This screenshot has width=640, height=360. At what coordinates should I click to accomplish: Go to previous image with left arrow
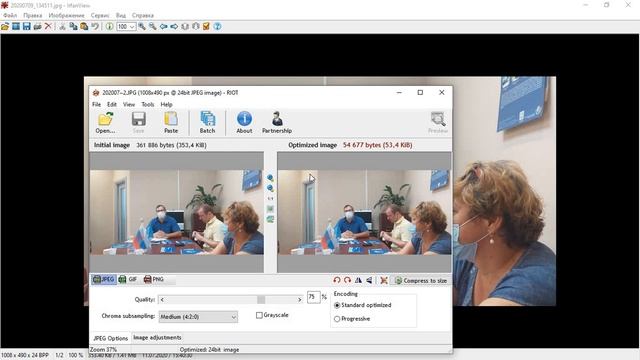[x=163, y=27]
